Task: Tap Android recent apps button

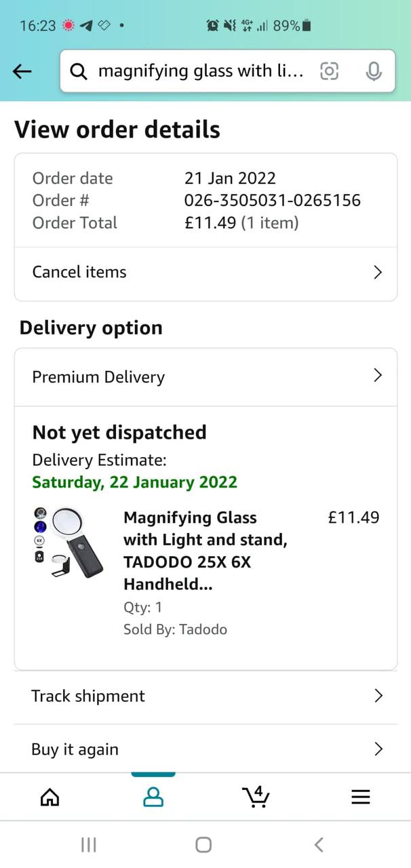Action: click(88, 844)
